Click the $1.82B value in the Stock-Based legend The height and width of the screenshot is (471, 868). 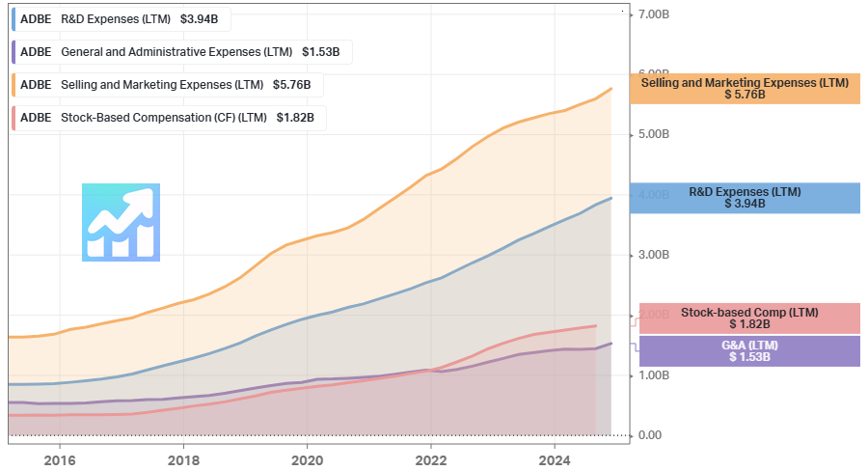(295, 118)
